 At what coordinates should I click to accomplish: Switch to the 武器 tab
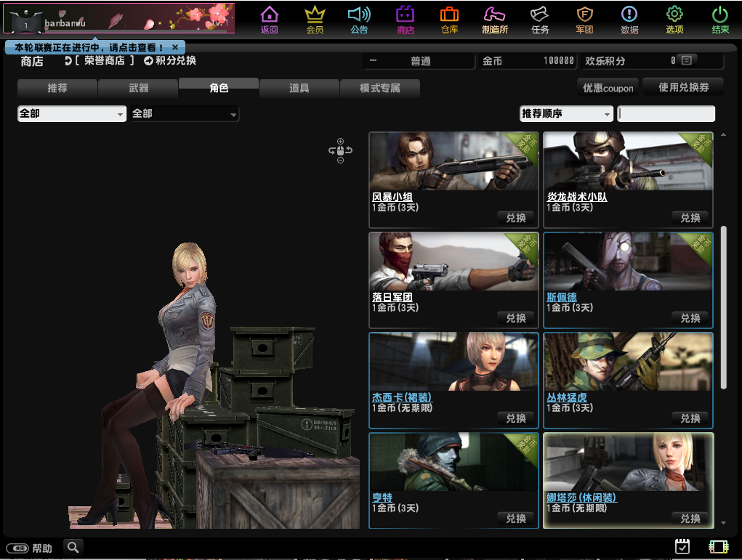click(x=138, y=88)
